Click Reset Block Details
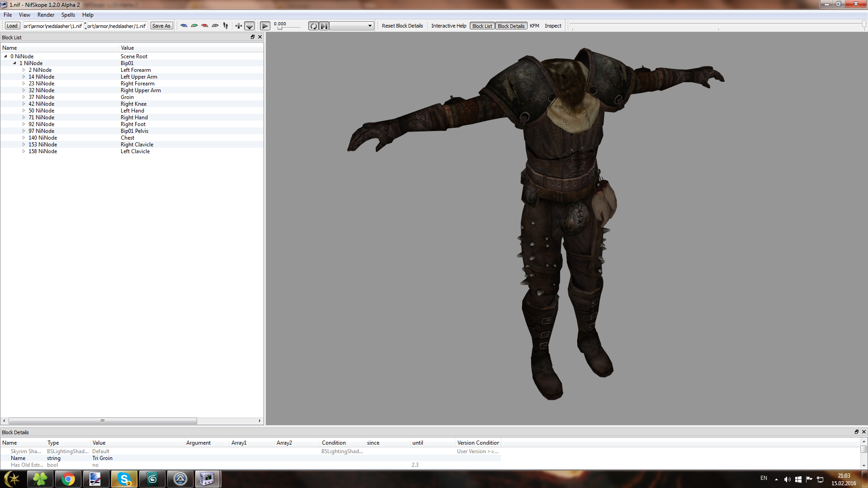The width and height of the screenshot is (868, 488). coord(402,26)
